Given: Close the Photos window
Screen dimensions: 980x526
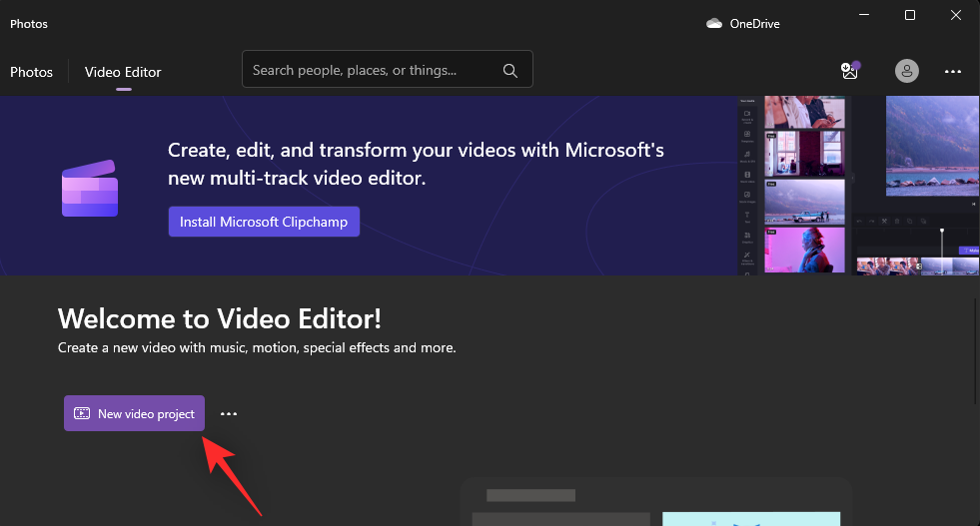Looking at the screenshot, I should point(956,15).
